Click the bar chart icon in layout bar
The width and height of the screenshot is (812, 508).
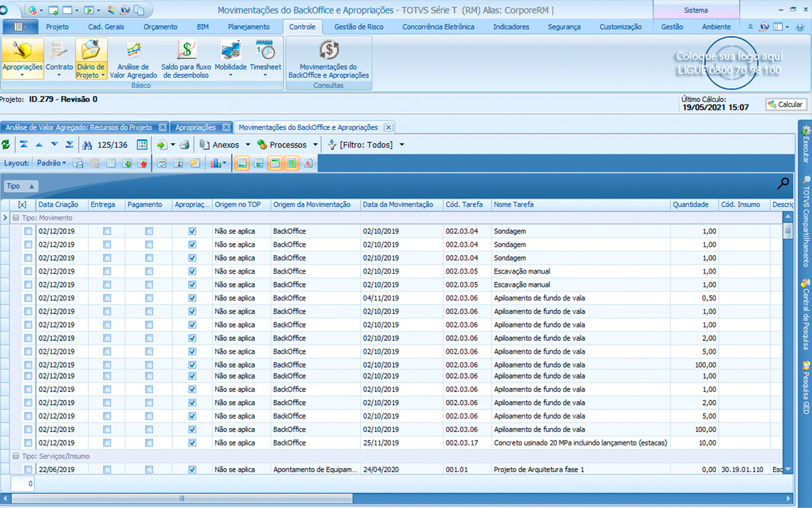pos(216,163)
